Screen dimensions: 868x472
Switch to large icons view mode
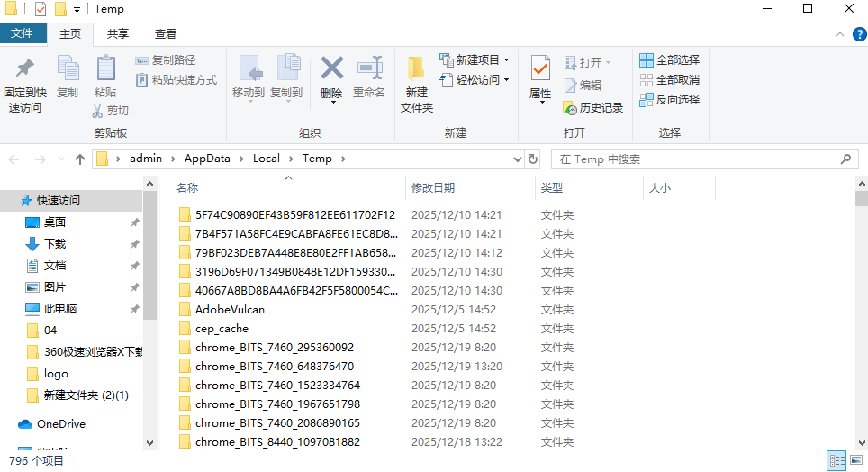(856, 460)
